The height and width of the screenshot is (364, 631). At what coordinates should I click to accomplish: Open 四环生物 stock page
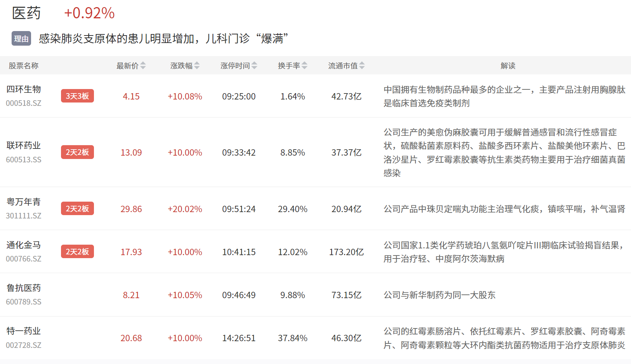point(24,89)
